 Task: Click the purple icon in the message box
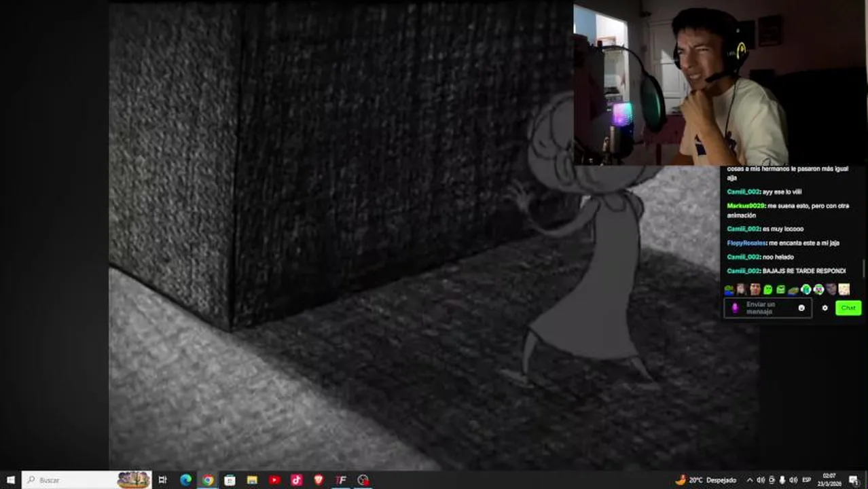click(734, 308)
